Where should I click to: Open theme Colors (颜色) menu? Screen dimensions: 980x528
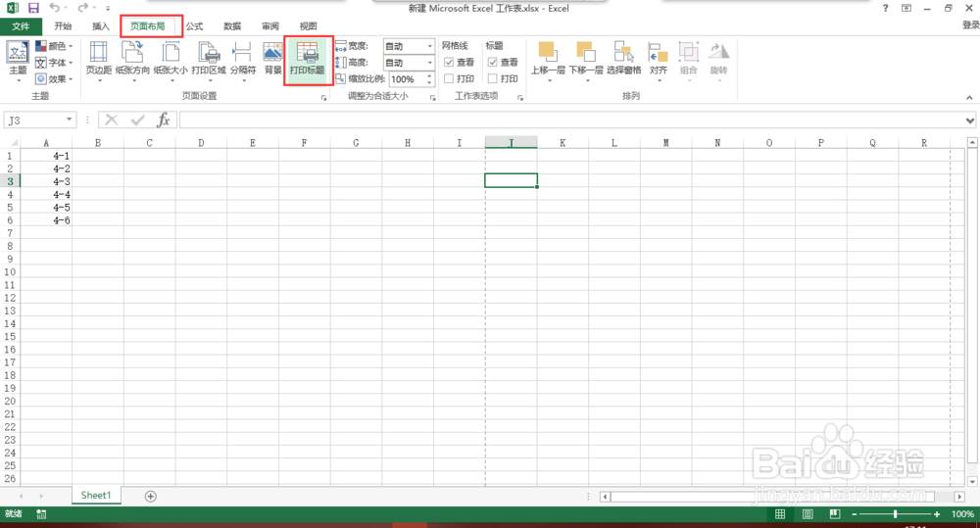tap(54, 46)
